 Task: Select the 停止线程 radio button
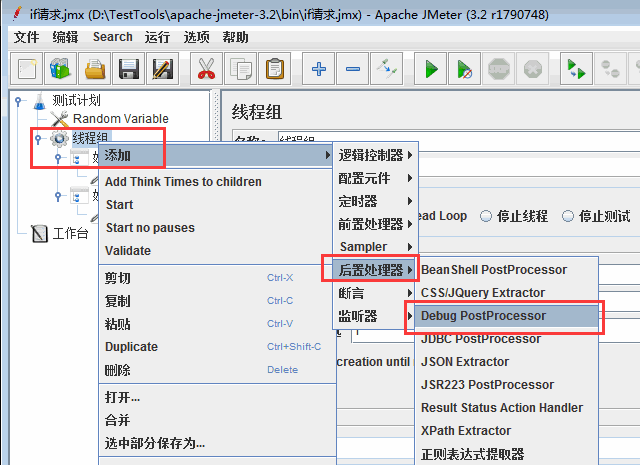(x=486, y=216)
